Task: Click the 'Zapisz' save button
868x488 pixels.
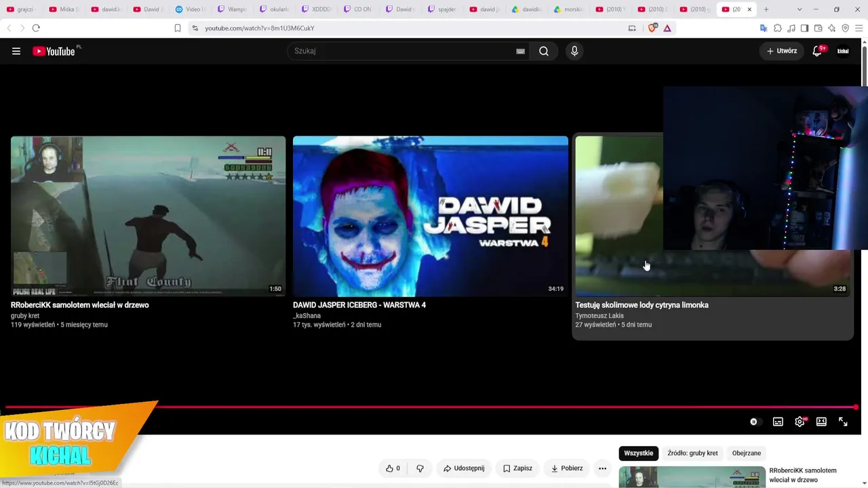Action: pyautogui.click(x=517, y=468)
